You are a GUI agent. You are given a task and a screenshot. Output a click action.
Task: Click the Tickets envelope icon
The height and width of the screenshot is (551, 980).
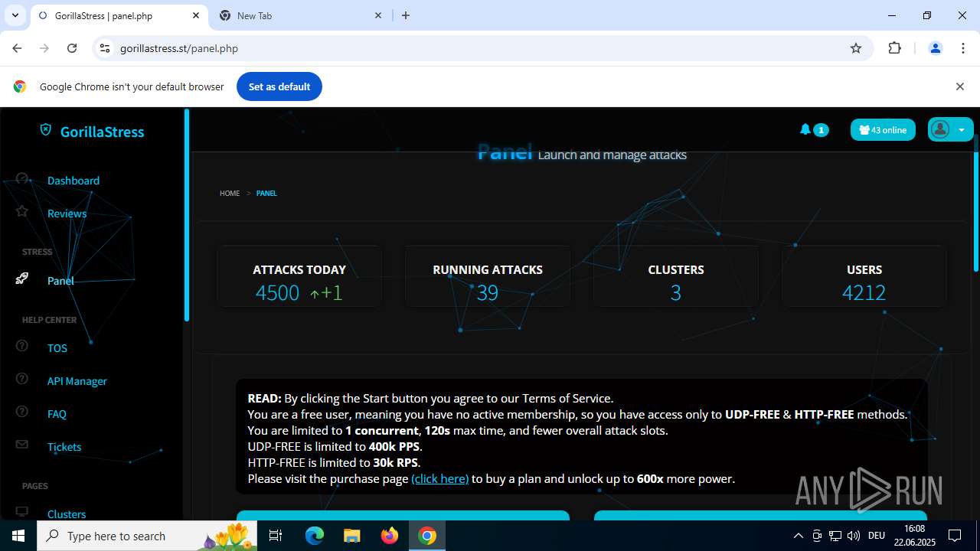(21, 445)
